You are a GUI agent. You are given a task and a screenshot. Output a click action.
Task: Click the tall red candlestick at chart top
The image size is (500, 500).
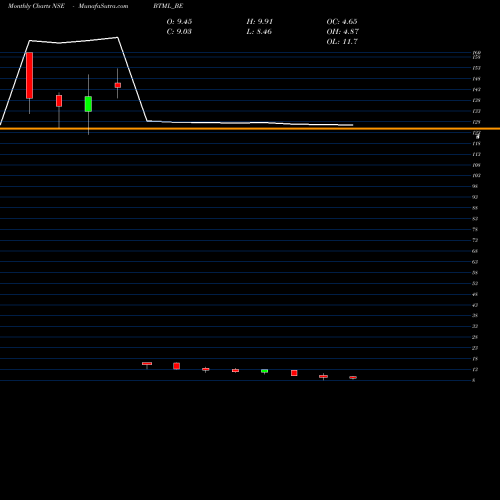[29, 75]
